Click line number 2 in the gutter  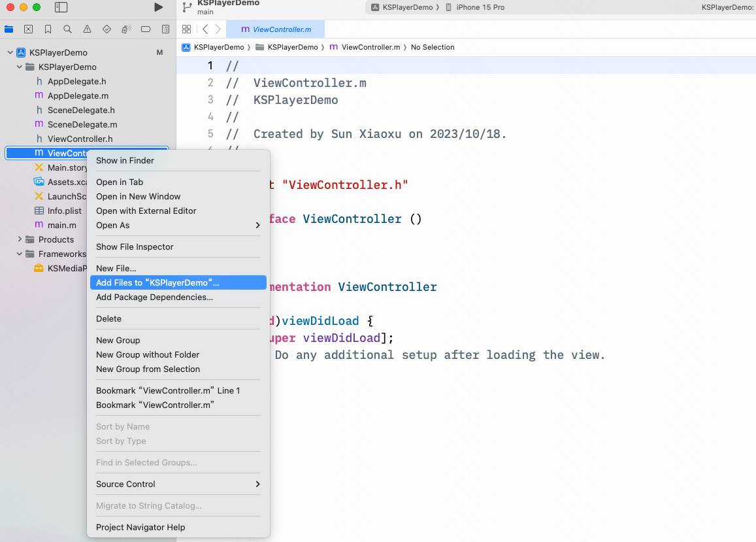click(x=210, y=83)
